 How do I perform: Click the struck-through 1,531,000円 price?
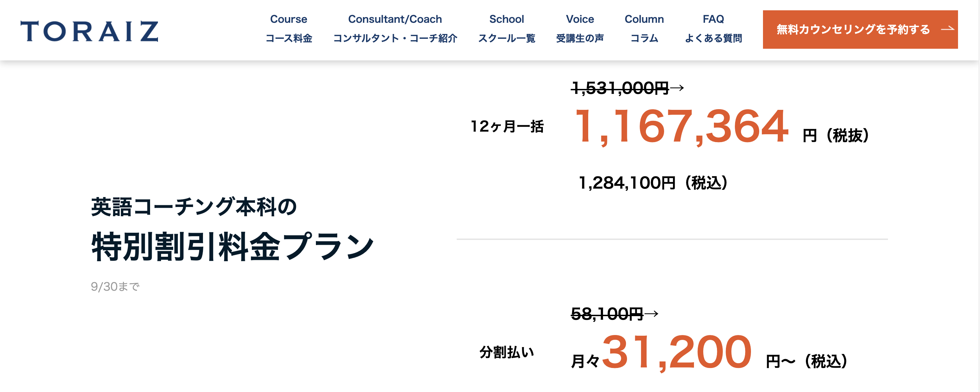click(x=620, y=88)
